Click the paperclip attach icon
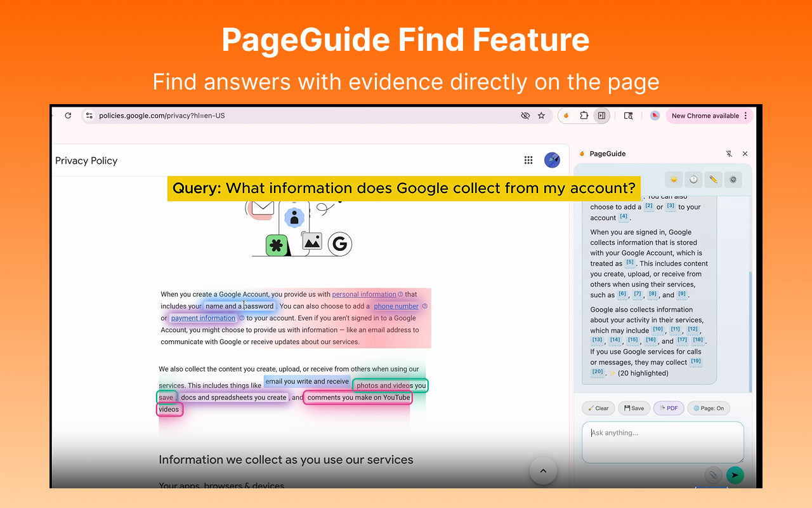Screen dimensions: 812x508 point(713,475)
